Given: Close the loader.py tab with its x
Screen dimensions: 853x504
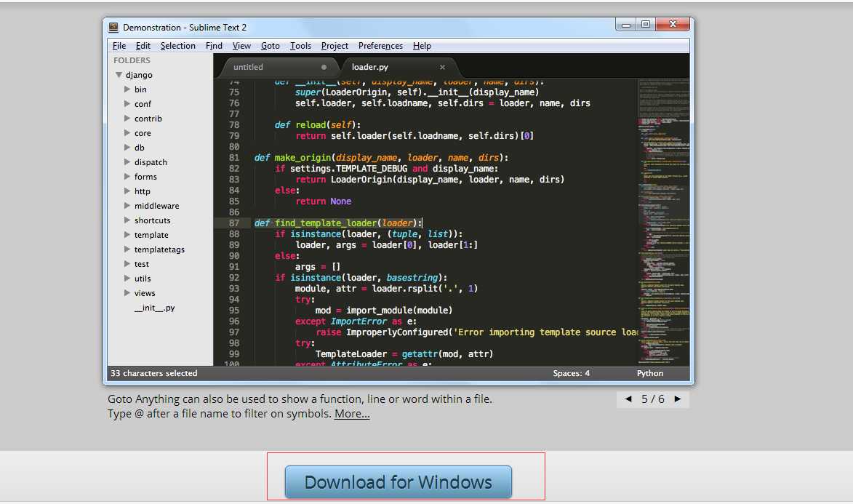Looking at the screenshot, I should coord(442,67).
